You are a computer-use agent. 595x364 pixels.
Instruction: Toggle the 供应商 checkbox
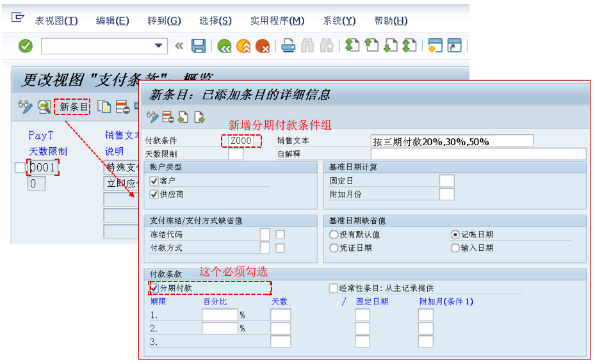(x=154, y=194)
